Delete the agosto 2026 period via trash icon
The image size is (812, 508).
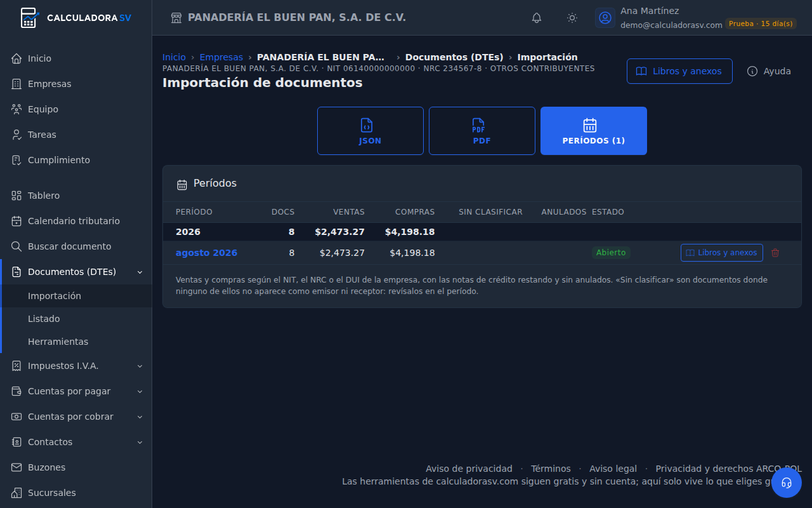[775, 253]
